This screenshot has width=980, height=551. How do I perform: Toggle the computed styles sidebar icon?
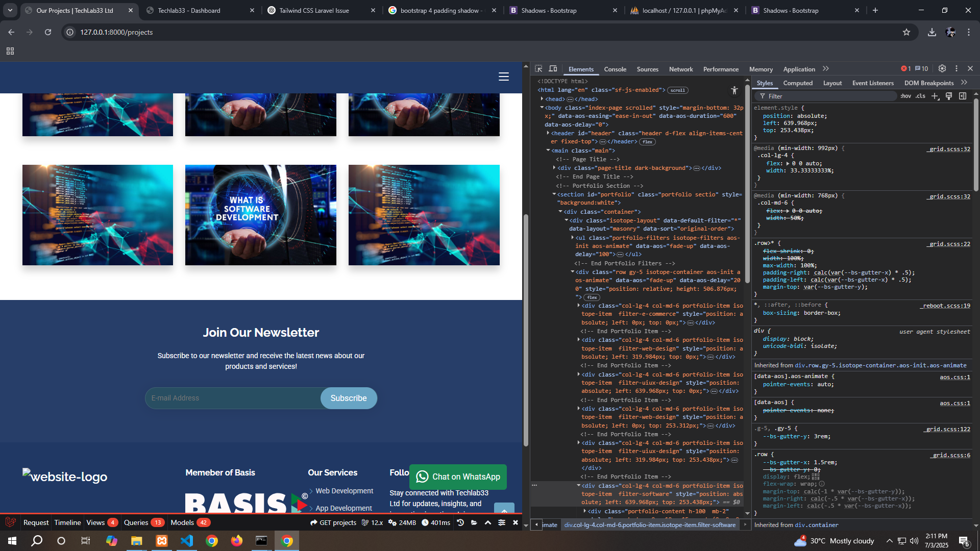[x=963, y=96]
